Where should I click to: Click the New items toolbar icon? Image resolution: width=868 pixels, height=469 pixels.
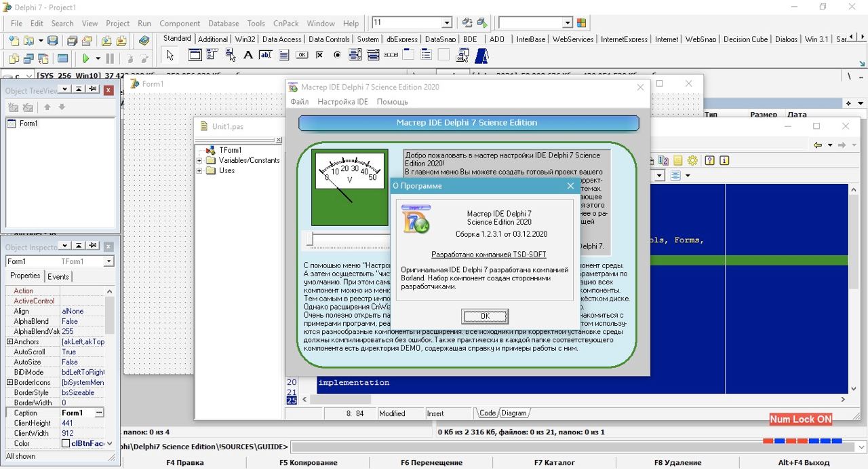pyautogui.click(x=13, y=41)
